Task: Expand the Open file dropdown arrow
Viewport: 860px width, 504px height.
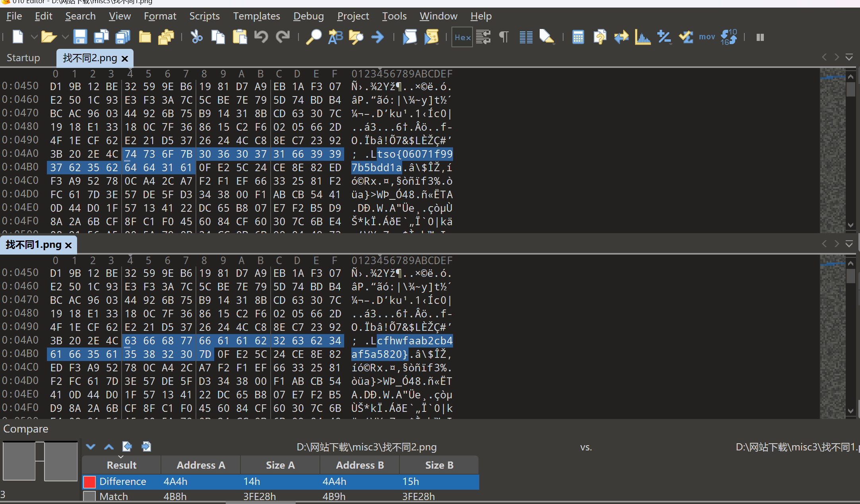Action: pyautogui.click(x=65, y=37)
